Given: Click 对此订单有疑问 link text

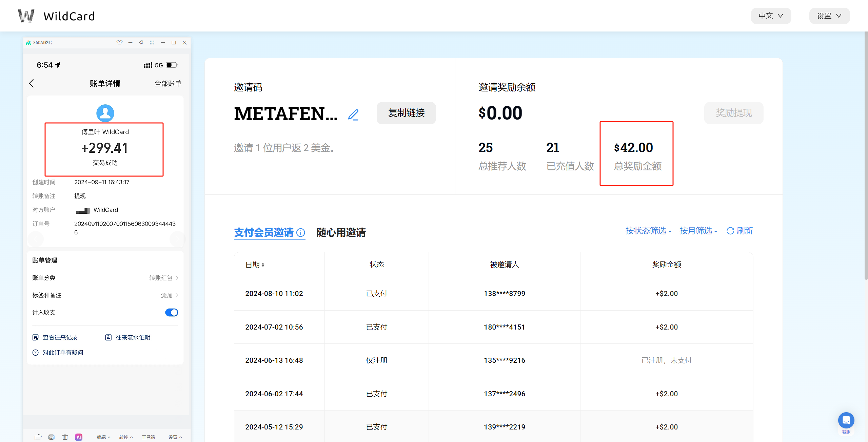Looking at the screenshot, I should (63, 353).
